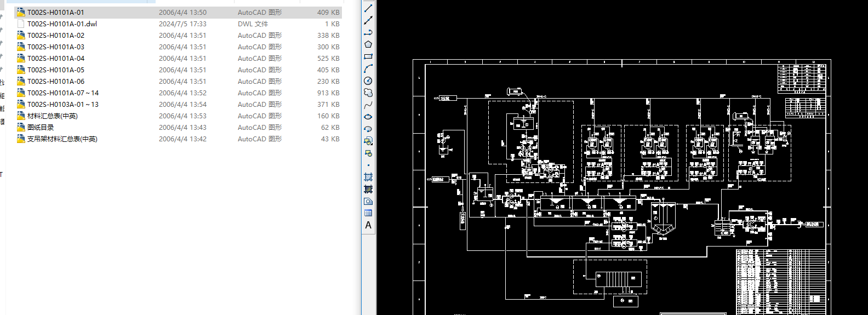
Task: Open the Table tool
Action: [368, 213]
